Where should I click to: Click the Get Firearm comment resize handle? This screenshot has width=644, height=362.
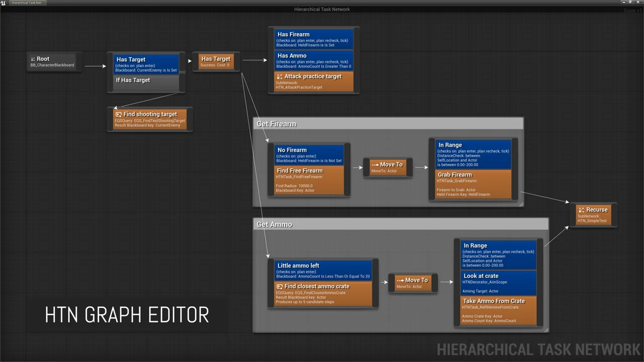pyautogui.click(x=521, y=204)
